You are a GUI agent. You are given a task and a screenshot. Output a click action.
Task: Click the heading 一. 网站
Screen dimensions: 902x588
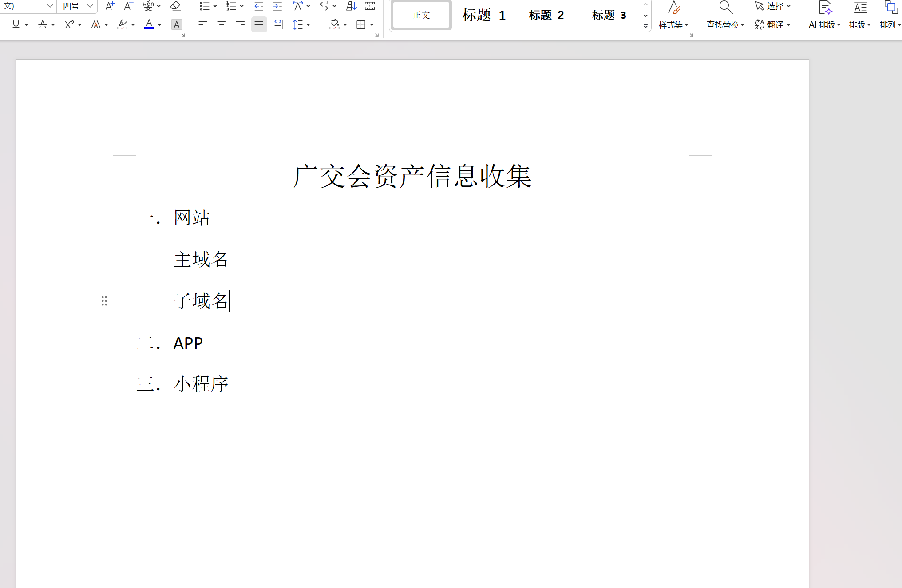(173, 217)
